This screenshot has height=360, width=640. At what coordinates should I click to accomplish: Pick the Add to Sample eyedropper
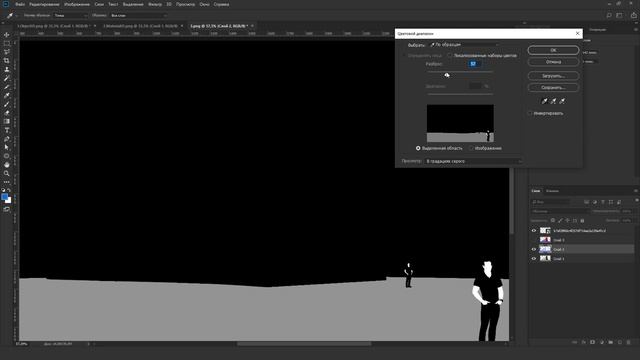[553, 101]
